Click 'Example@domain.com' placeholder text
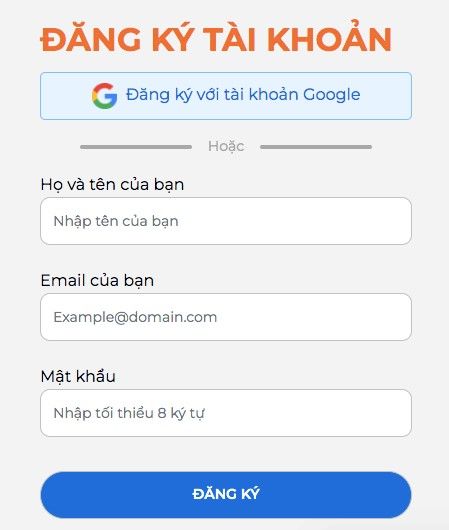The image size is (449, 530). point(135,317)
